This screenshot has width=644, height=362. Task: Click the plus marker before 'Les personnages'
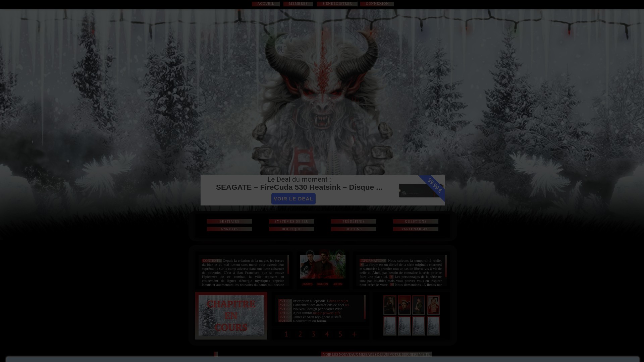391,277
